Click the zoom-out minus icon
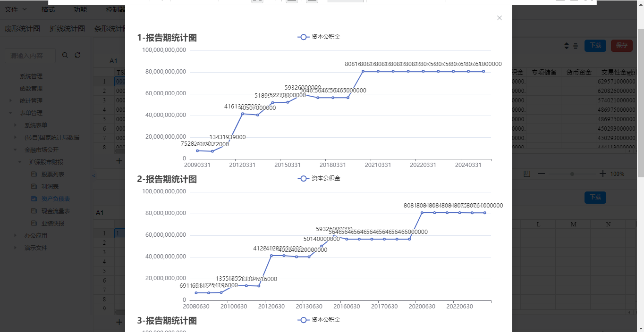This screenshot has width=644, height=332. point(542,174)
